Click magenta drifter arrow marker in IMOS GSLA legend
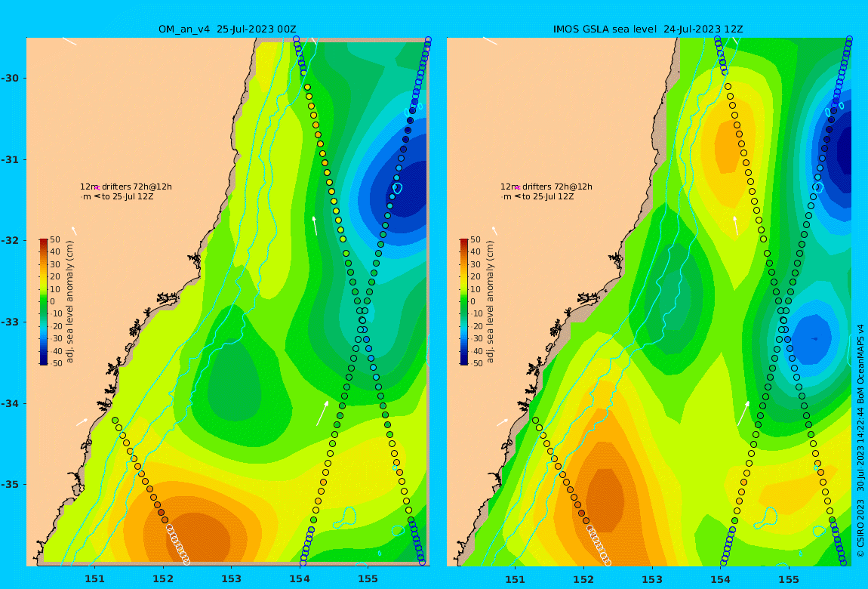Image resolution: width=868 pixels, height=589 pixels. [518, 188]
